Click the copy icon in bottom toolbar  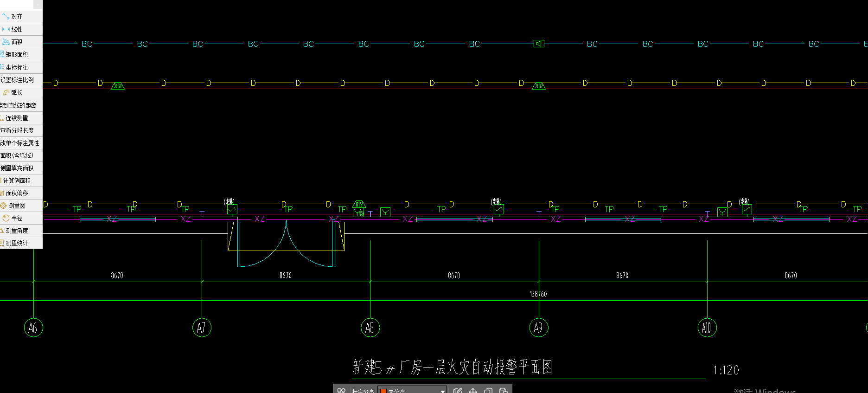point(488,391)
